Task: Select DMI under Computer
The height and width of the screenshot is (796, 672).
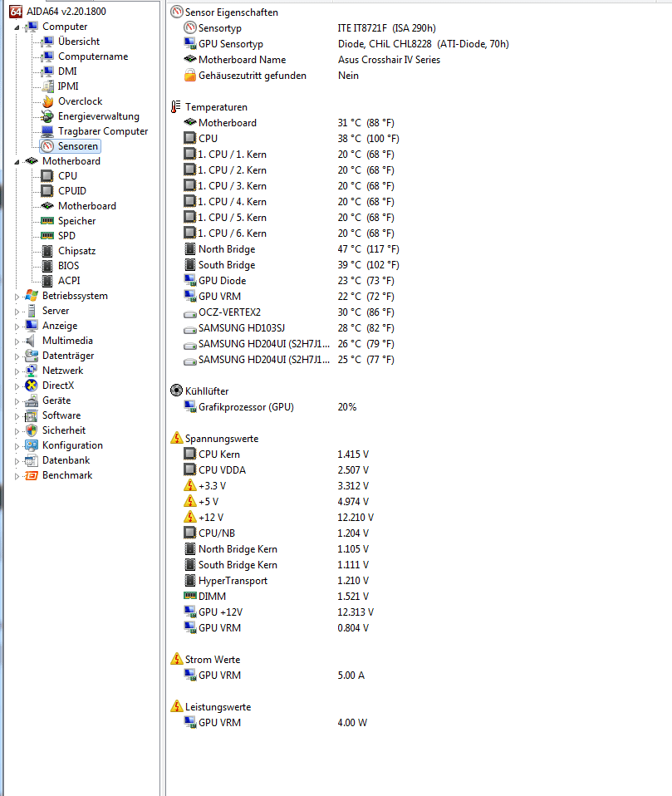Action: point(67,71)
